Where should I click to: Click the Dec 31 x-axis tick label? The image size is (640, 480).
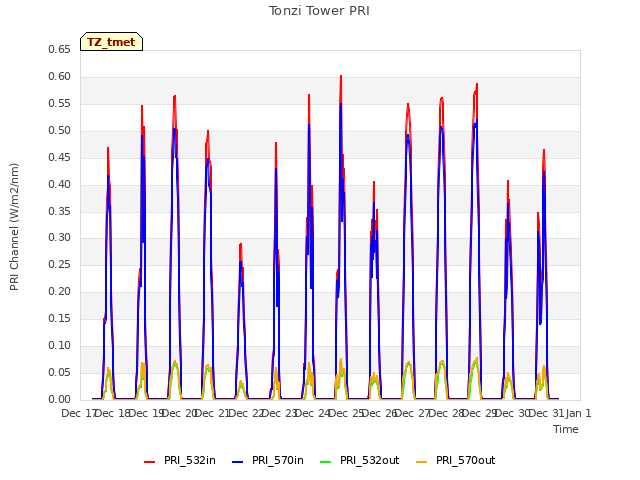click(546, 413)
